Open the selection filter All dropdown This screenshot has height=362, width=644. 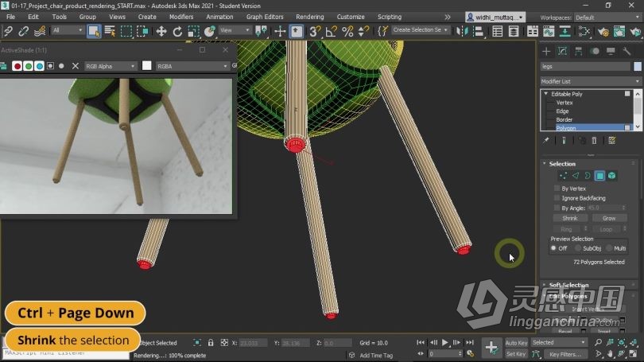[68, 30]
